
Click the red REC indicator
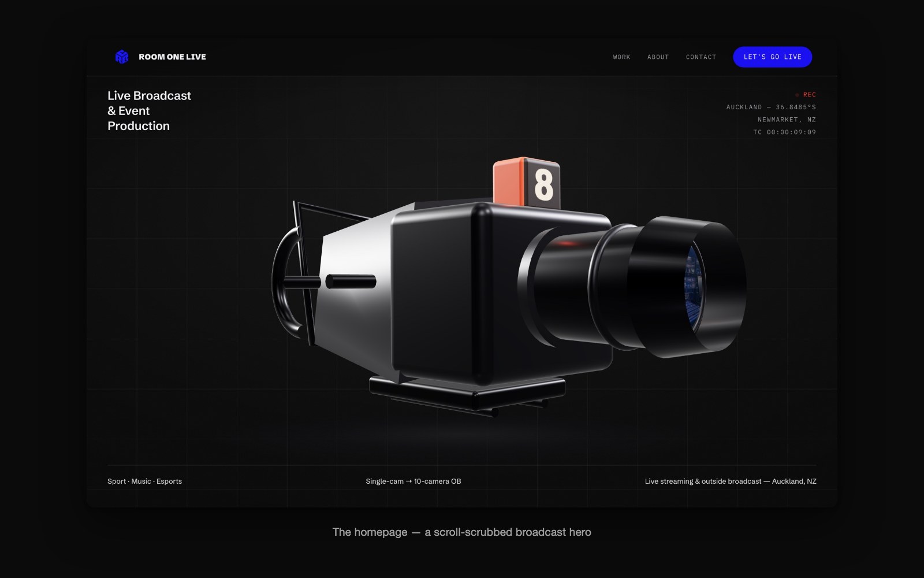coord(805,94)
